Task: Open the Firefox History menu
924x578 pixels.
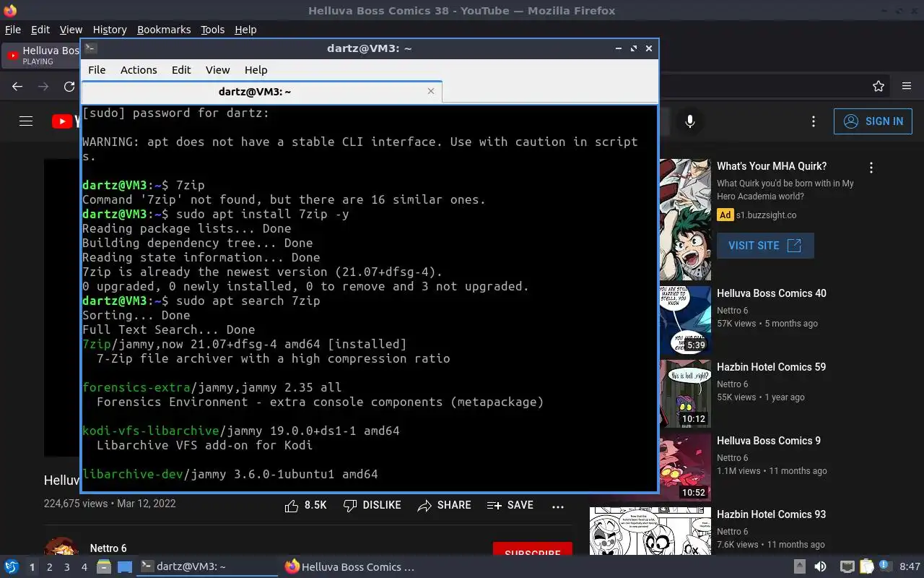Action: point(110,30)
